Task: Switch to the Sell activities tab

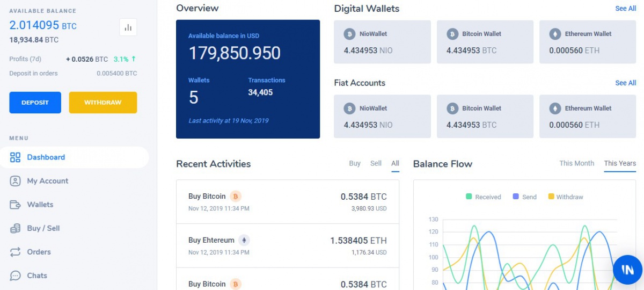Action: pos(376,163)
